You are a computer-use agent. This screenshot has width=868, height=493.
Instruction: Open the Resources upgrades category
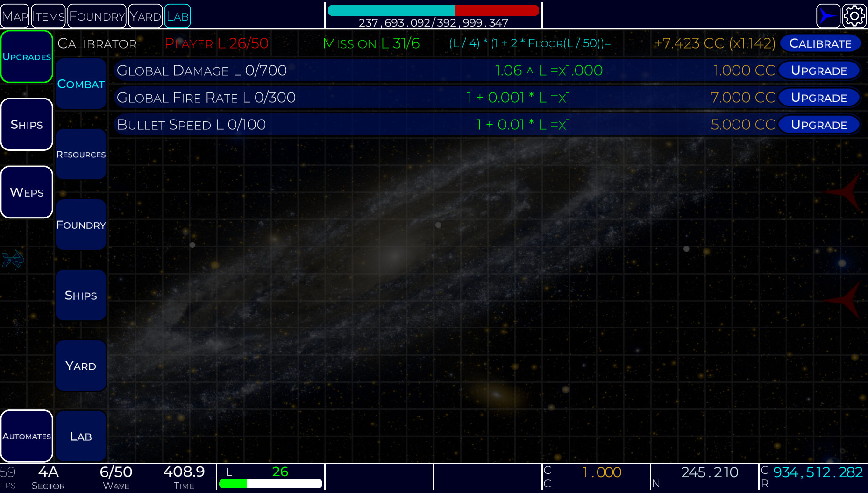pyautogui.click(x=80, y=154)
